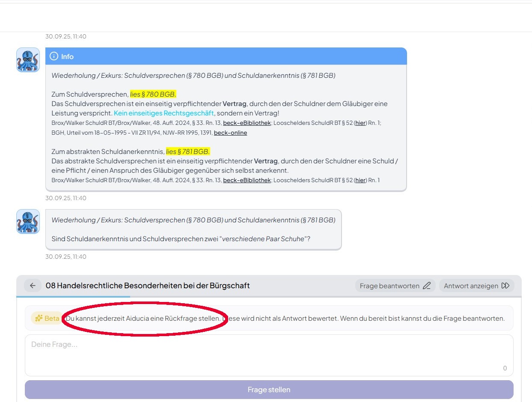Open beck-eBibliothek link in the Schuldanerkenntnis citation

pyautogui.click(x=247, y=180)
